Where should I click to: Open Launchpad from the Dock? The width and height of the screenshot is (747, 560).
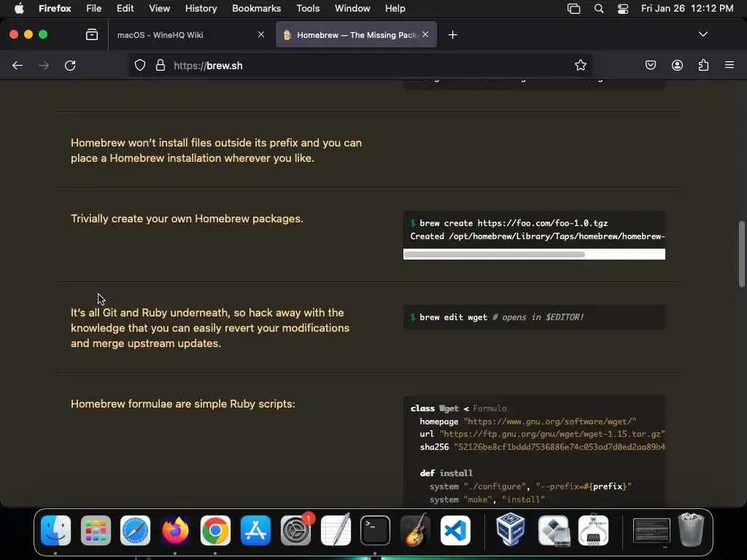click(x=96, y=531)
